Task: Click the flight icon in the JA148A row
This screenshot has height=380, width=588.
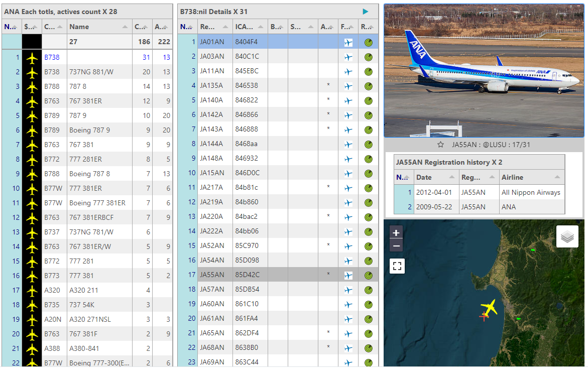Action: (x=348, y=159)
